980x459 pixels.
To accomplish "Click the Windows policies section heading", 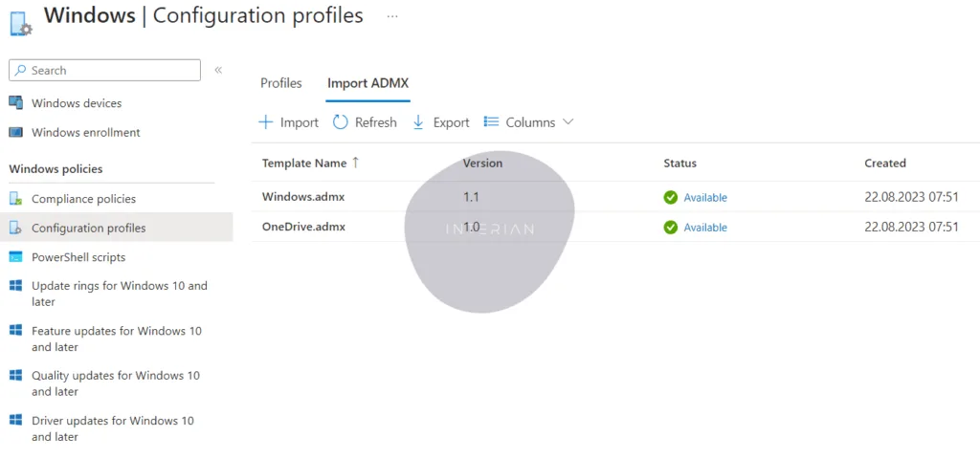I will coord(56,169).
